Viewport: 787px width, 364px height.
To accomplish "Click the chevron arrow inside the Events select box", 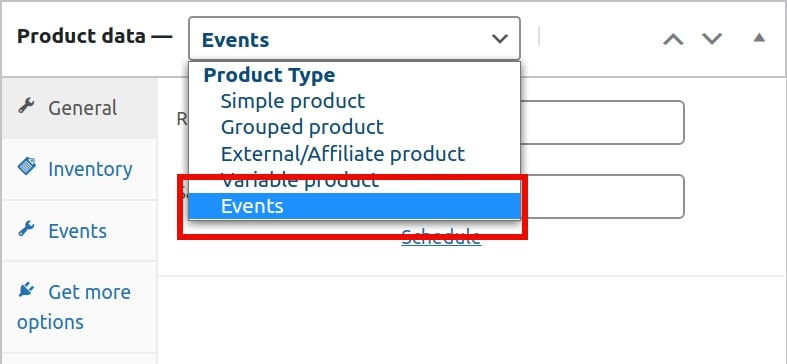I will [499, 39].
